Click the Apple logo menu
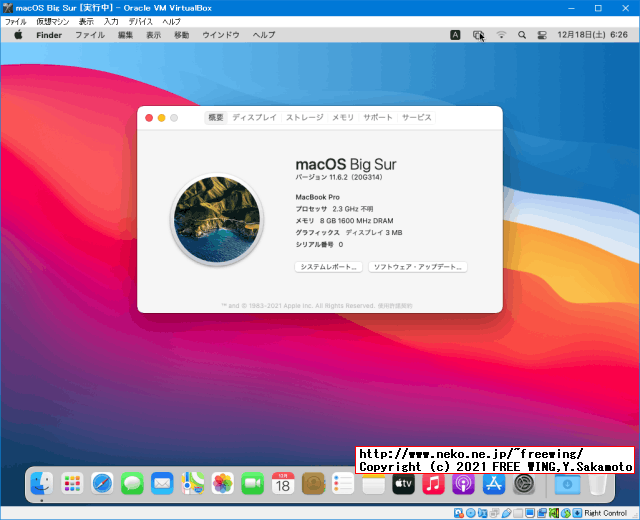The width and height of the screenshot is (640, 520). pos(18,35)
